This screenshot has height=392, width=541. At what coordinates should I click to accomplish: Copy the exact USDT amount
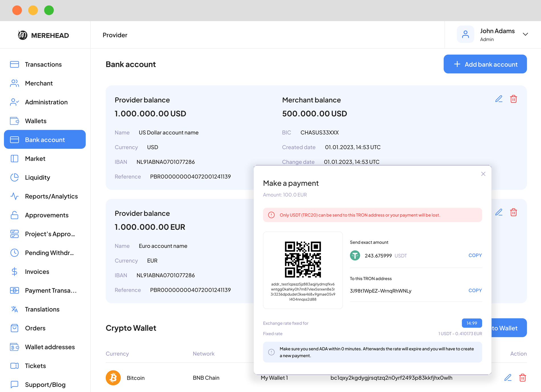click(x=475, y=255)
